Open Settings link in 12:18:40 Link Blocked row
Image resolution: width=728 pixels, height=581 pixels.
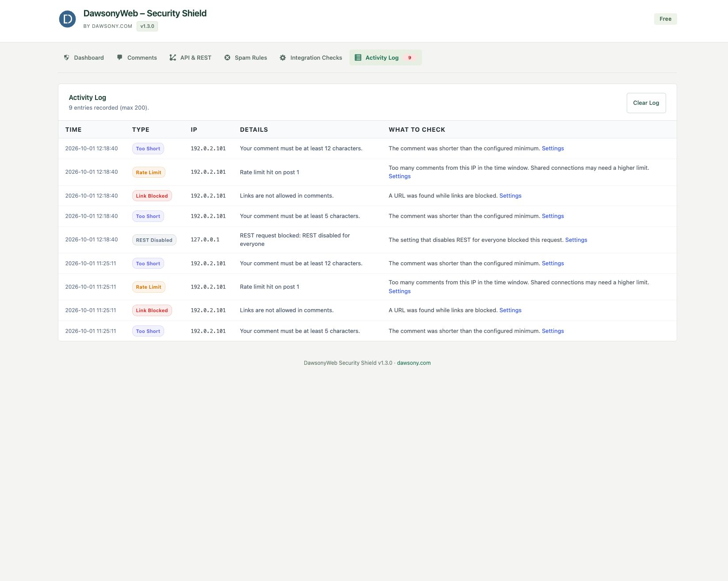(510, 196)
